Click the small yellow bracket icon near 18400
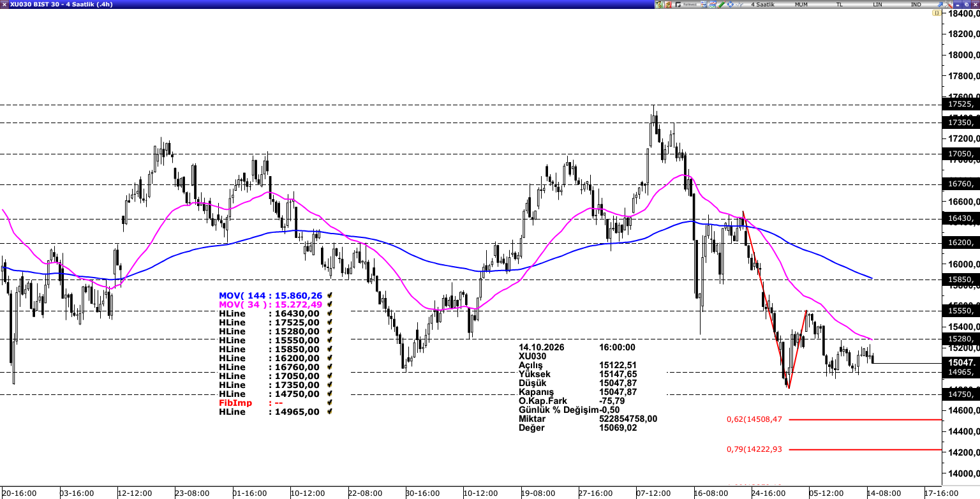Viewport: 980px width, 499px height. coord(937,13)
